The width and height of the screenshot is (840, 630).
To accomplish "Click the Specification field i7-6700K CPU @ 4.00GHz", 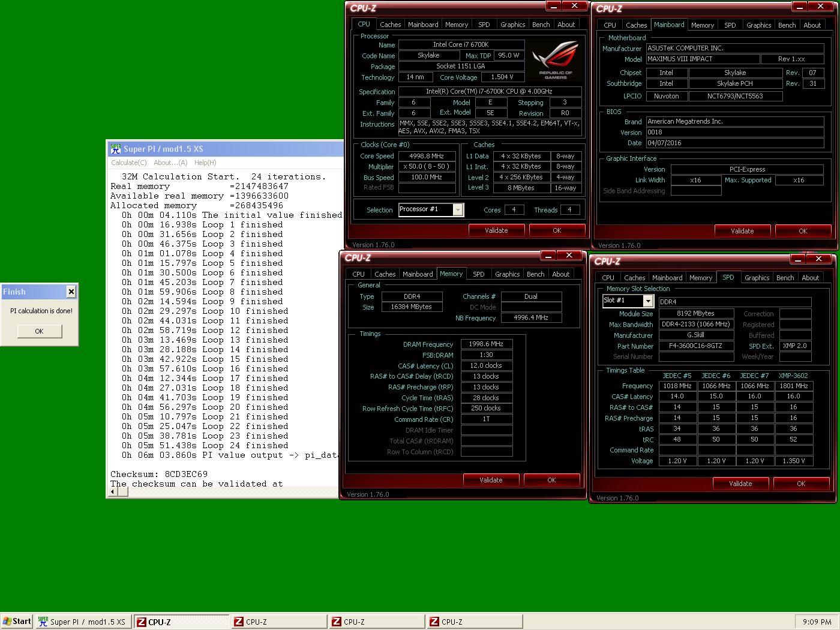I will pos(490,92).
